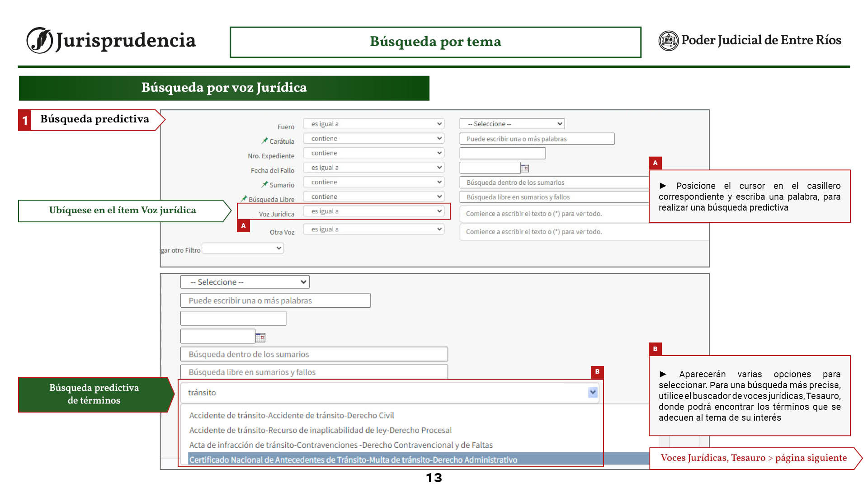
Task: Click the 'Fuero' label
Action: coord(286,127)
